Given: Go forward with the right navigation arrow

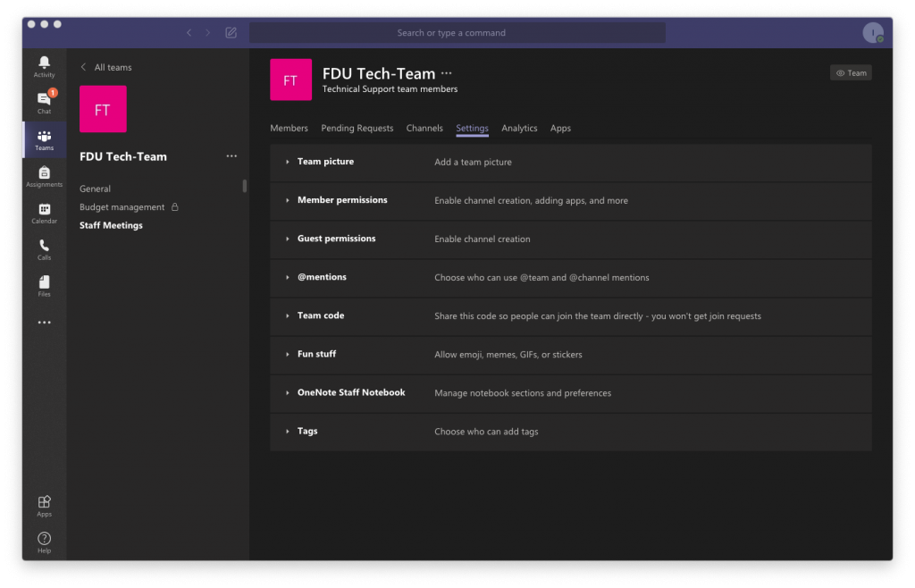Looking at the screenshot, I should tap(207, 33).
